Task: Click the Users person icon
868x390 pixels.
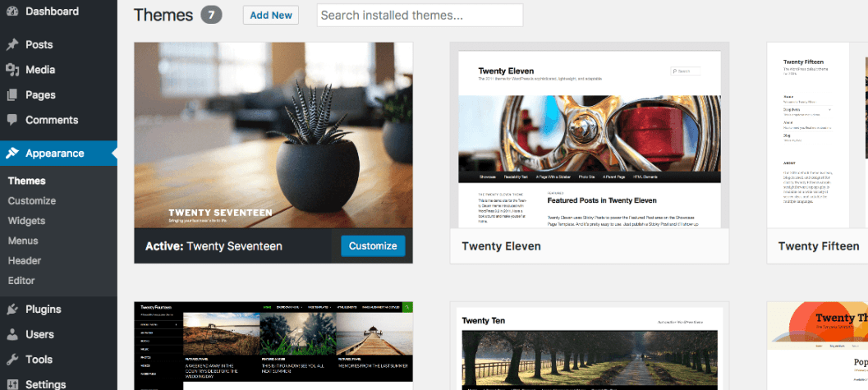Action: 12,334
